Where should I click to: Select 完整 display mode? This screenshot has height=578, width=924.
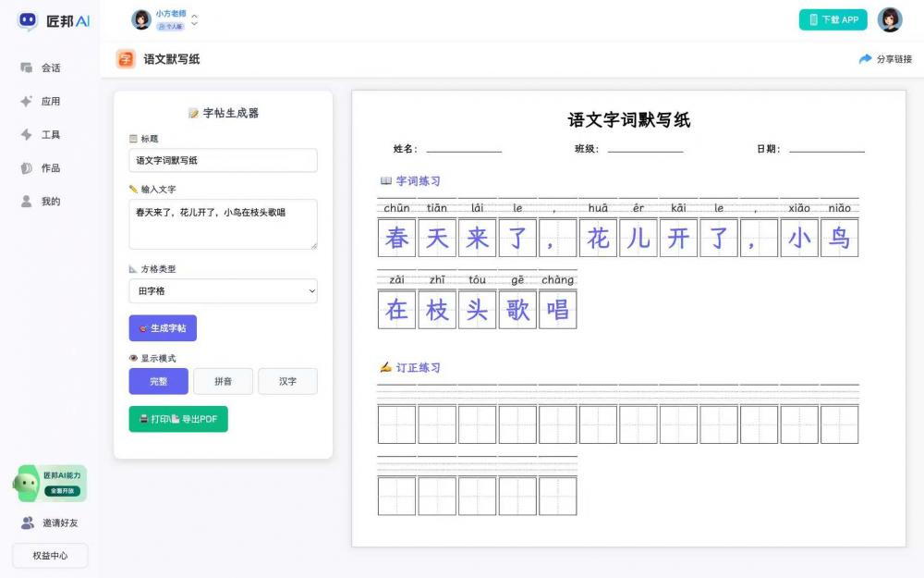click(x=158, y=381)
